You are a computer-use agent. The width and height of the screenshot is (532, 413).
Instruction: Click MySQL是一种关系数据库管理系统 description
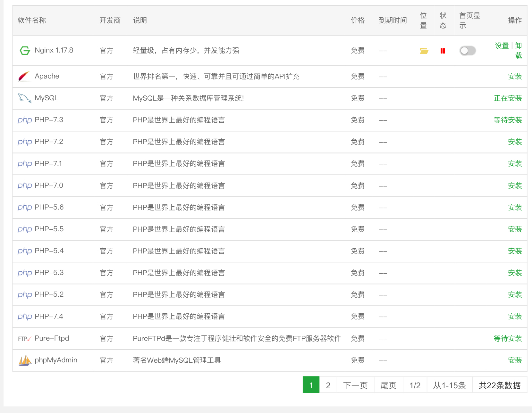(x=188, y=98)
